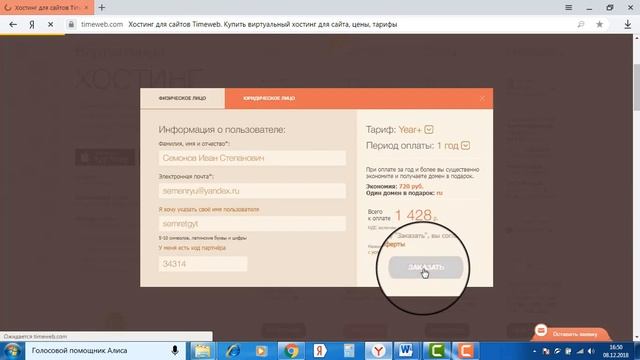This screenshot has height=360, width=640.
Task: Open browser hamburger menu
Action: 568,7
